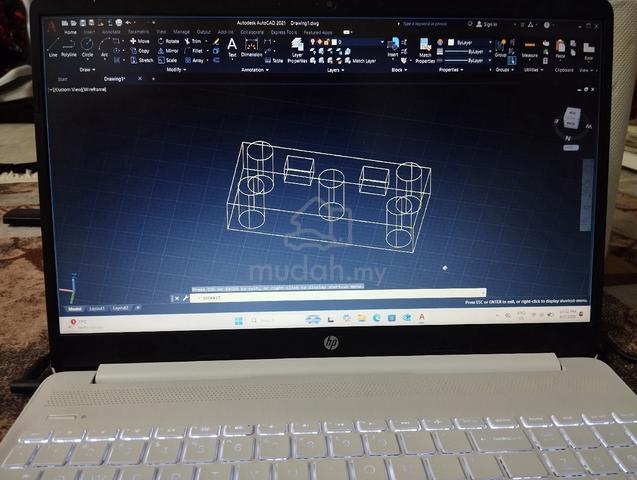This screenshot has width=637, height=480.
Task: Click the Move tool in the Modify panel
Action: coord(140,41)
